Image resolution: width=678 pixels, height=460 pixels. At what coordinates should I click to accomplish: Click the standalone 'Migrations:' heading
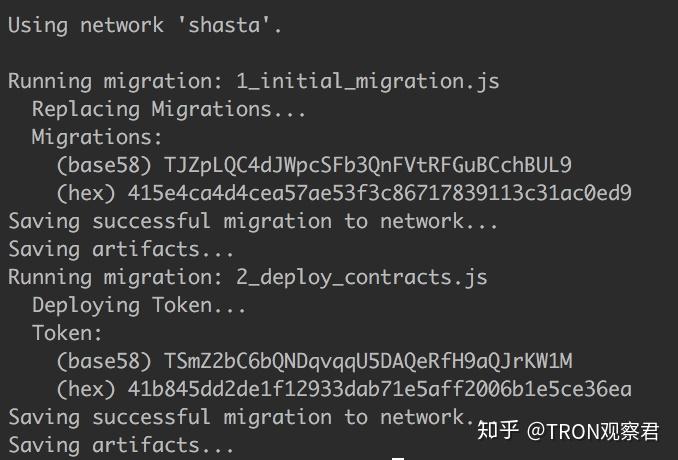tap(97, 137)
